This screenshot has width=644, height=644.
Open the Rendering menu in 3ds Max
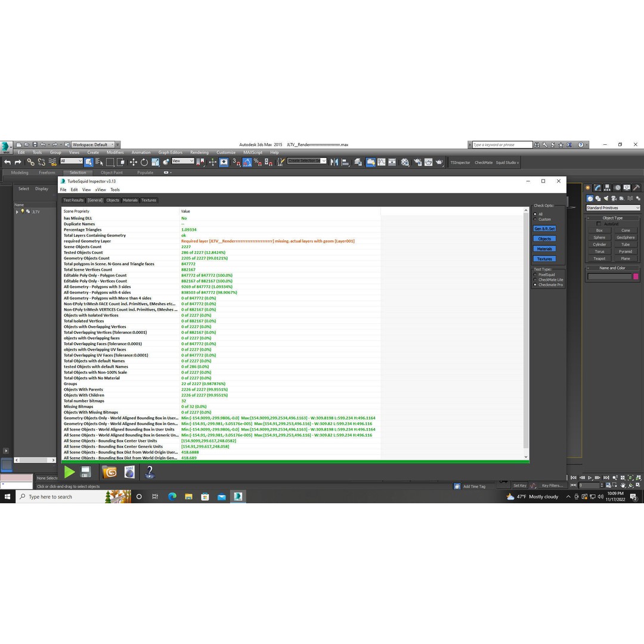pos(199,153)
